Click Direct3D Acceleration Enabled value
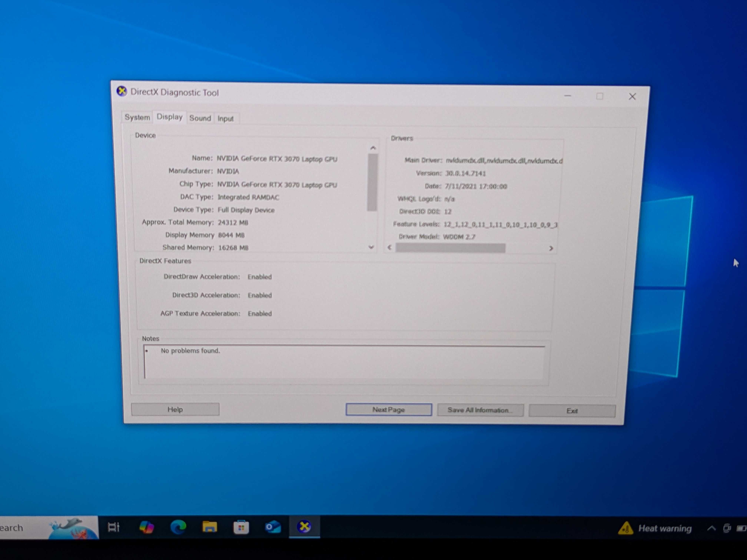 click(260, 295)
